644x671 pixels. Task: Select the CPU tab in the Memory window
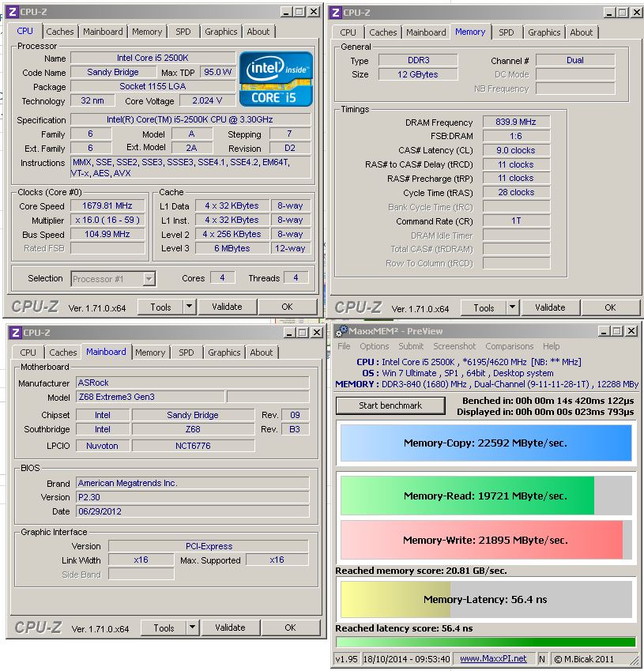[x=348, y=32]
